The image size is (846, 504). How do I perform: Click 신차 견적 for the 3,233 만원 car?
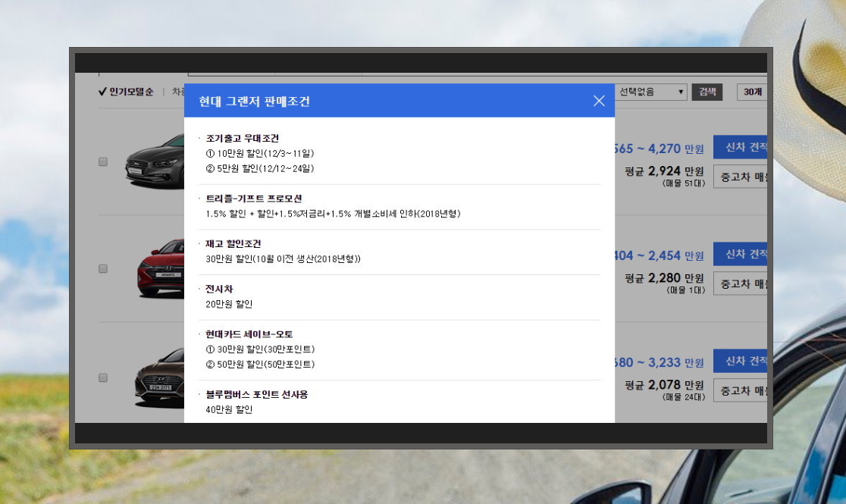point(740,361)
